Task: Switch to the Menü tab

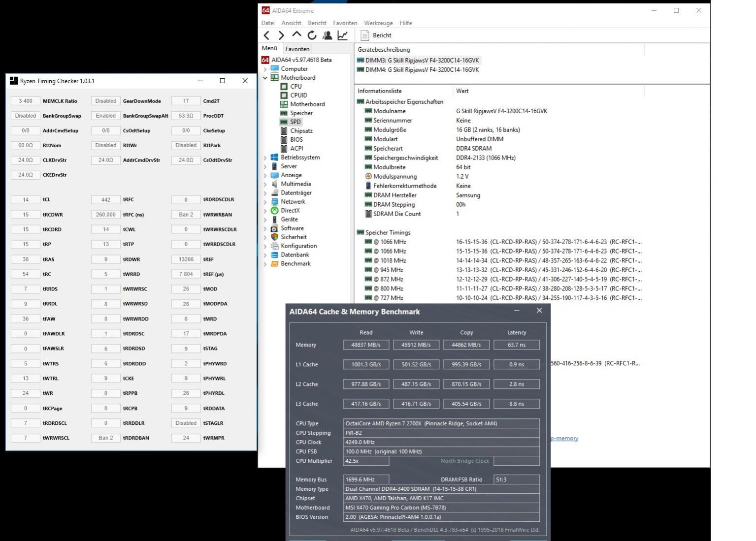Action: [269, 48]
